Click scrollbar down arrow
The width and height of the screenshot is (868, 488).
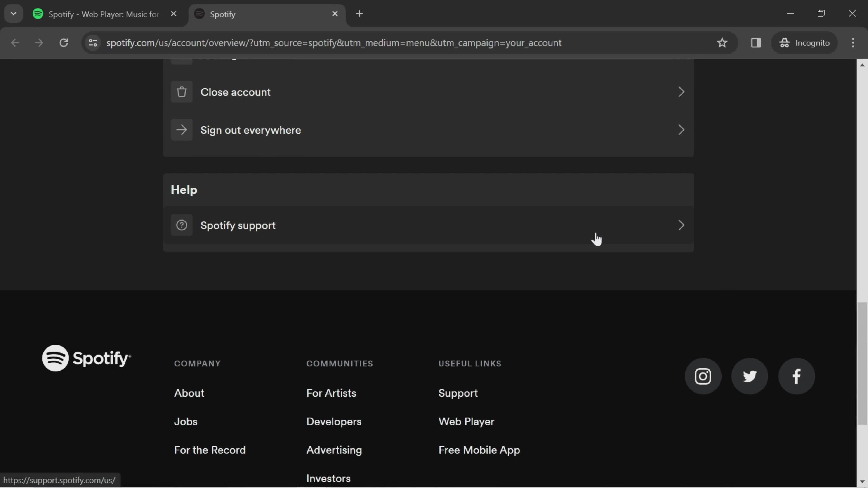click(x=862, y=482)
